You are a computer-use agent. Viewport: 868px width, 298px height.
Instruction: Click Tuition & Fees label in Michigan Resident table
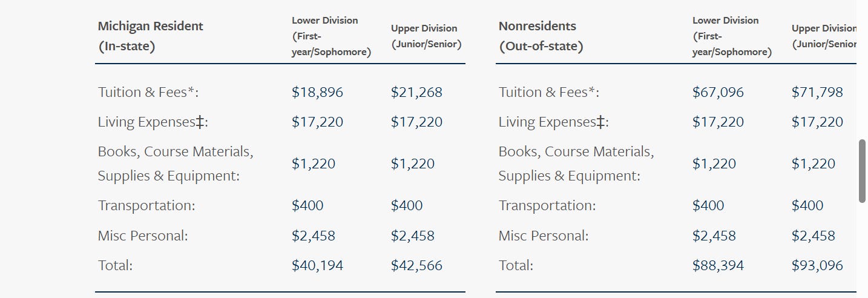pyautogui.click(x=148, y=92)
